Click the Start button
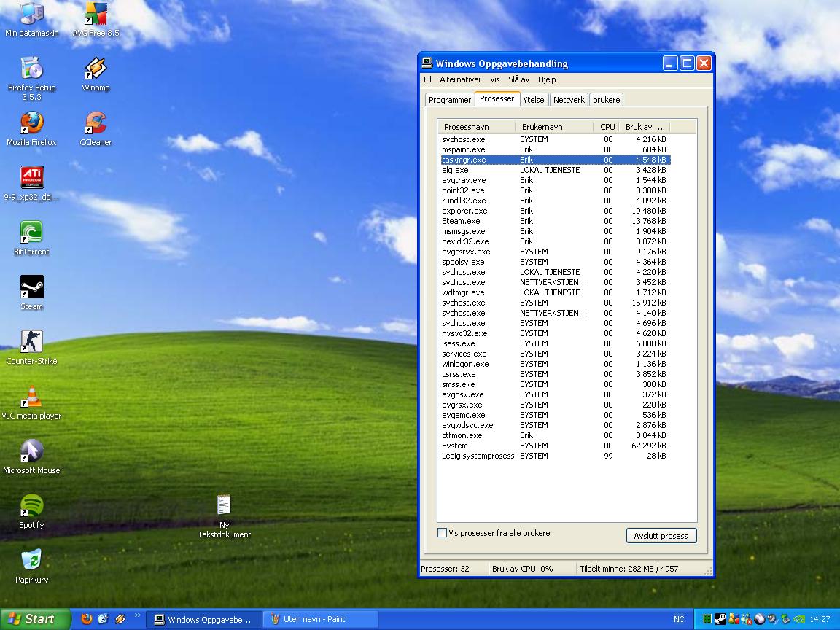The width and height of the screenshot is (840, 630). click(x=35, y=619)
